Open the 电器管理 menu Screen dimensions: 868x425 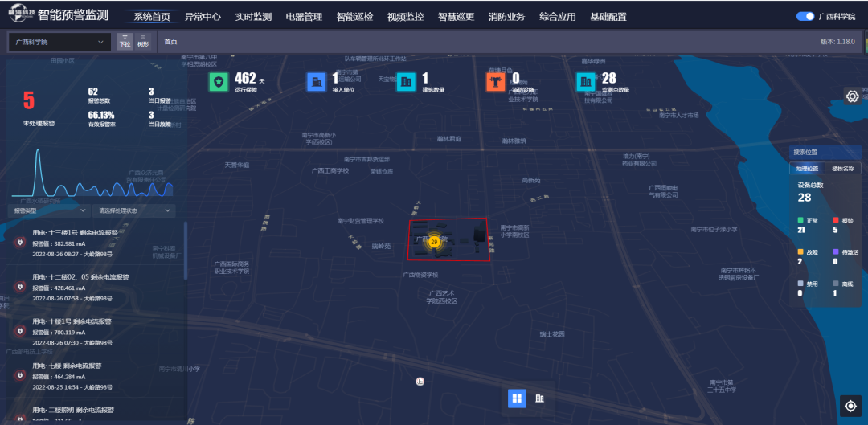[x=304, y=17]
